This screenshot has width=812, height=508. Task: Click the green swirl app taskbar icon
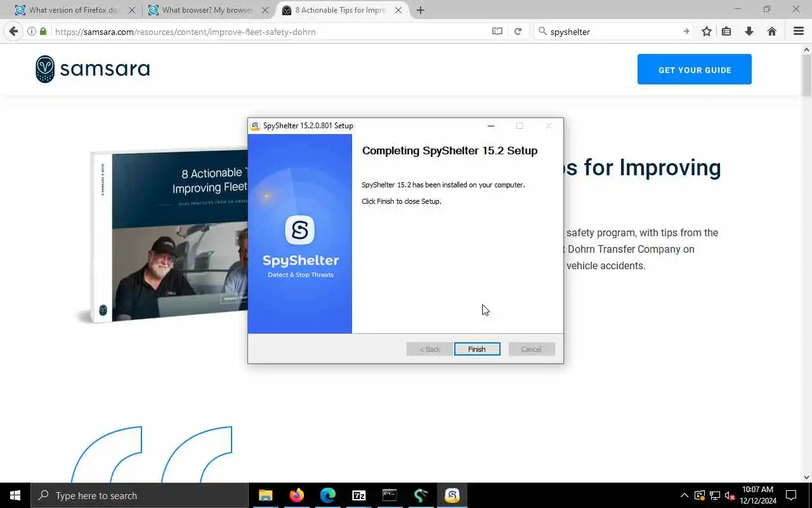tap(421, 495)
